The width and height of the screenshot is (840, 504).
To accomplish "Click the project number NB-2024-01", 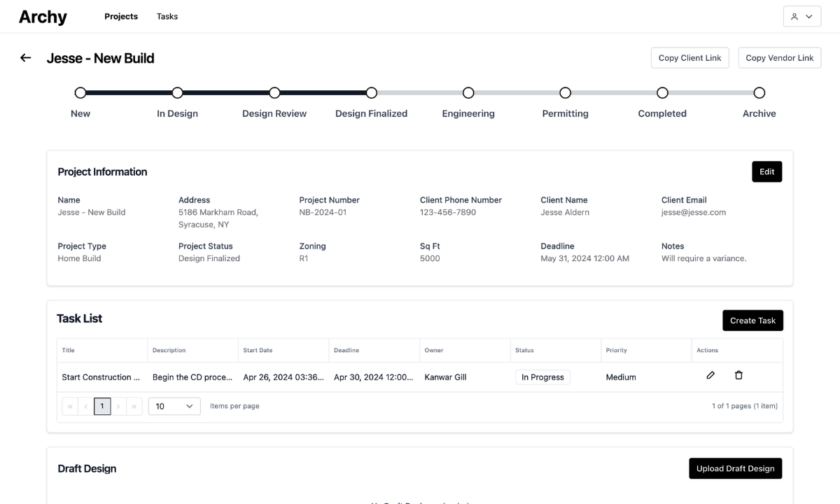I will (x=323, y=212).
